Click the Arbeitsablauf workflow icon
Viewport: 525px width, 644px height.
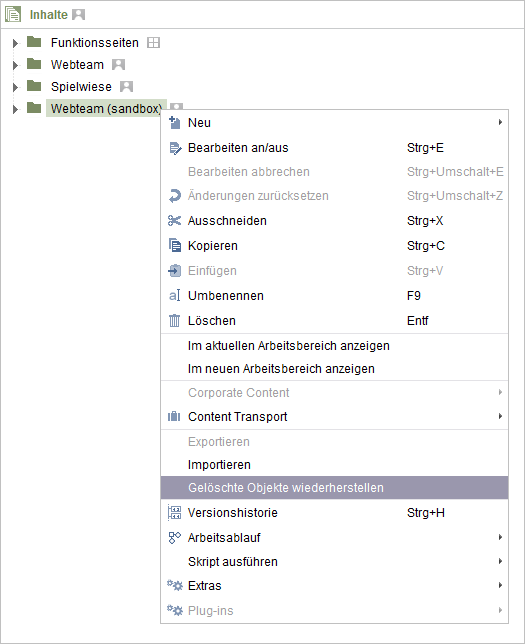175,537
